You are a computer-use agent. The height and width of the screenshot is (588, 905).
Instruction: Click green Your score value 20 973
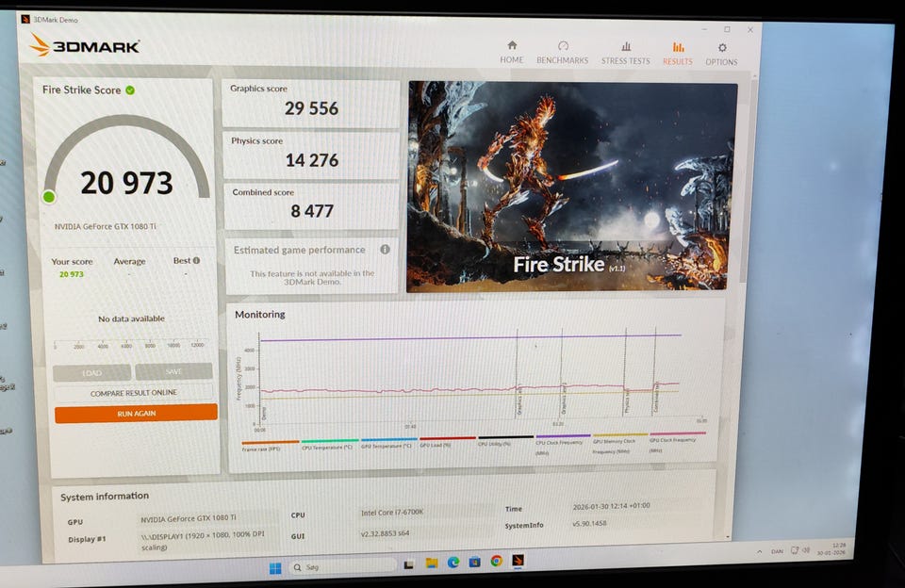click(x=71, y=274)
